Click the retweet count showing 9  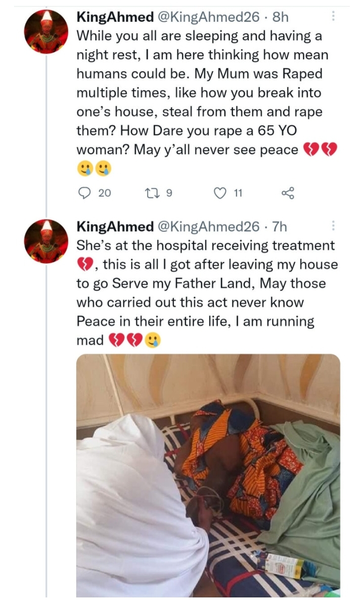pos(170,193)
